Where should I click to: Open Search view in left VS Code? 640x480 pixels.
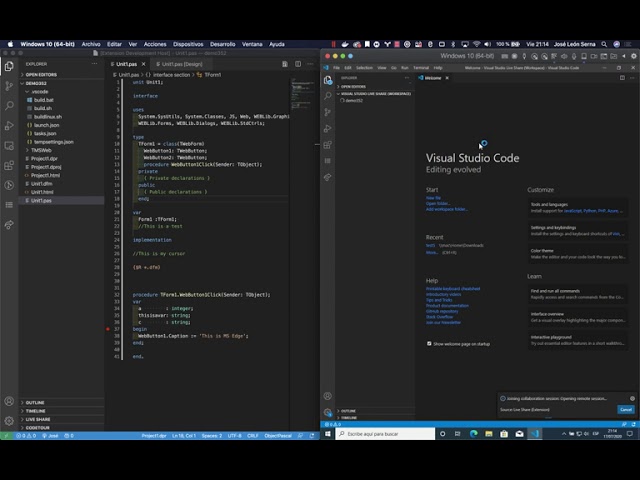point(9,106)
